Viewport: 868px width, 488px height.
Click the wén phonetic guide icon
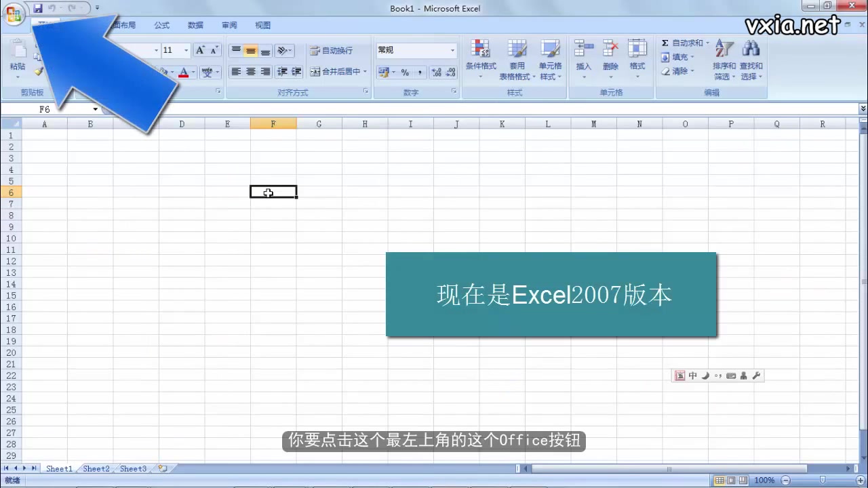tap(208, 72)
